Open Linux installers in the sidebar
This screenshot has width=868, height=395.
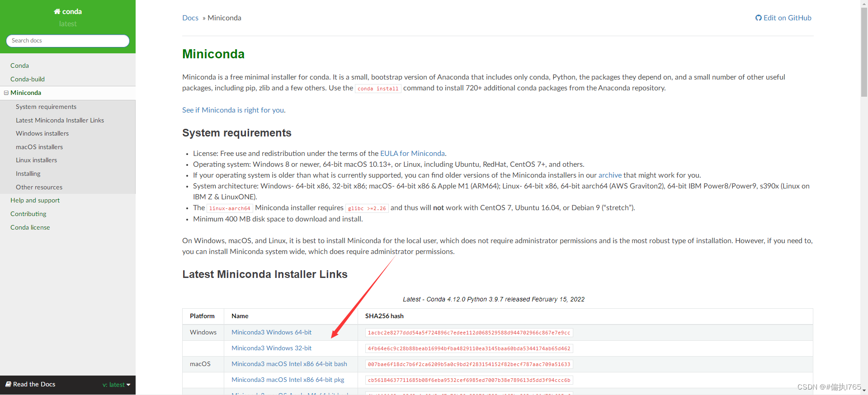pyautogui.click(x=36, y=160)
